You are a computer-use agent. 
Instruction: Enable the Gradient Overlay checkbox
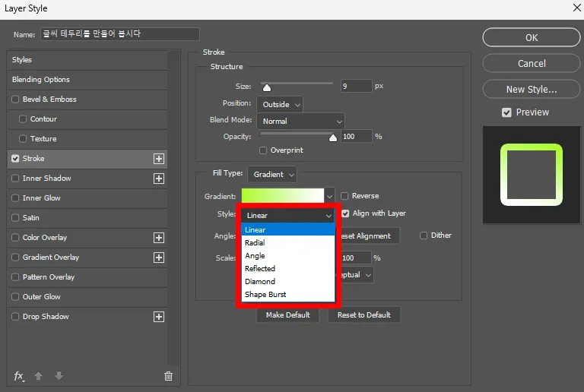(x=15, y=257)
